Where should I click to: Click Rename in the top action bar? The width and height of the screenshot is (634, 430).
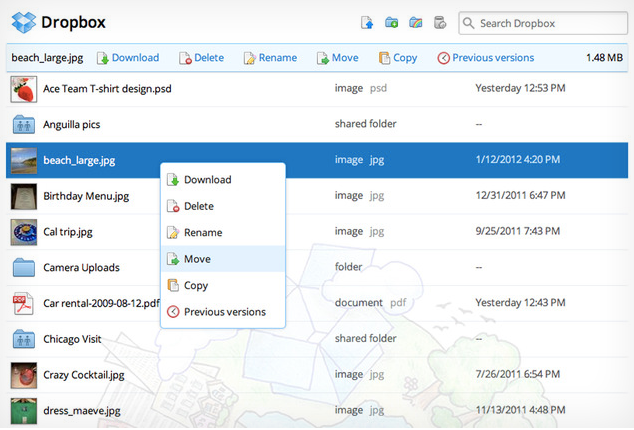(x=269, y=58)
